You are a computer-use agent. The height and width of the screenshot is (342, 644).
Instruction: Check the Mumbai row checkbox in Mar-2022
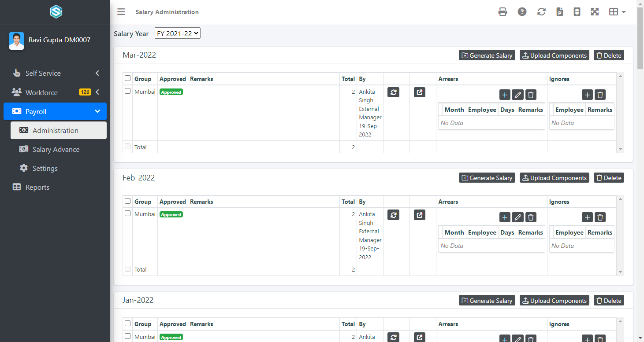tap(128, 91)
